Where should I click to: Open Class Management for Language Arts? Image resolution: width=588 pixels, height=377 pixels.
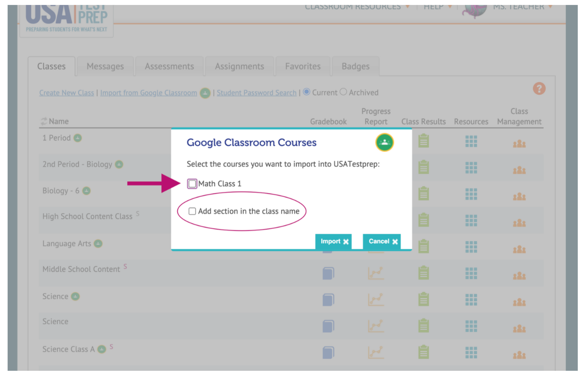click(519, 250)
